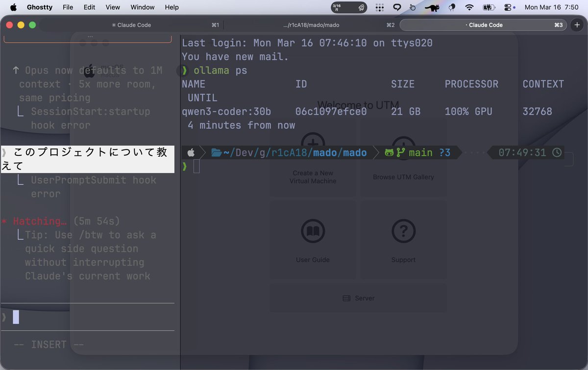Open the dot-grid menu bar icon

[x=379, y=7]
